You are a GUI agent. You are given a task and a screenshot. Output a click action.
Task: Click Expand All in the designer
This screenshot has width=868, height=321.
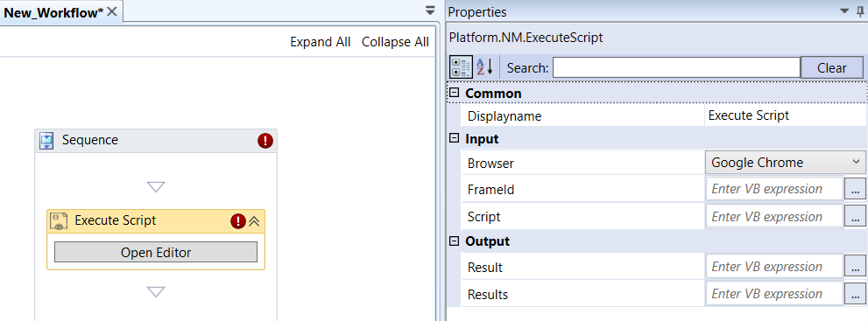click(x=321, y=42)
